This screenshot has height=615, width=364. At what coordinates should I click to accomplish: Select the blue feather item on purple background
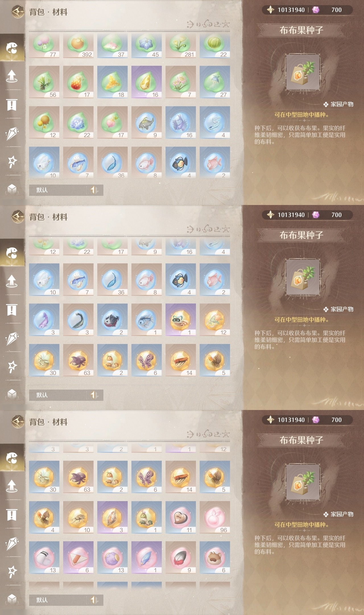[x=146, y=557]
